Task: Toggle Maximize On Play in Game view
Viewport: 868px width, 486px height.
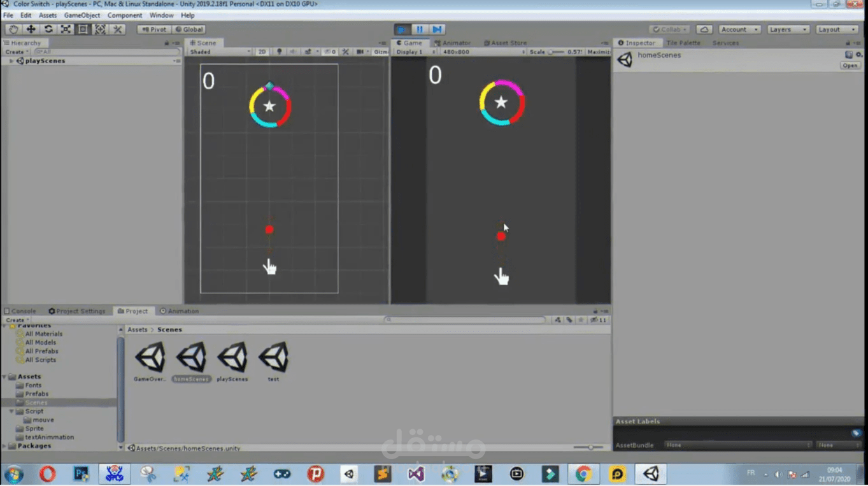Action: pos(598,52)
